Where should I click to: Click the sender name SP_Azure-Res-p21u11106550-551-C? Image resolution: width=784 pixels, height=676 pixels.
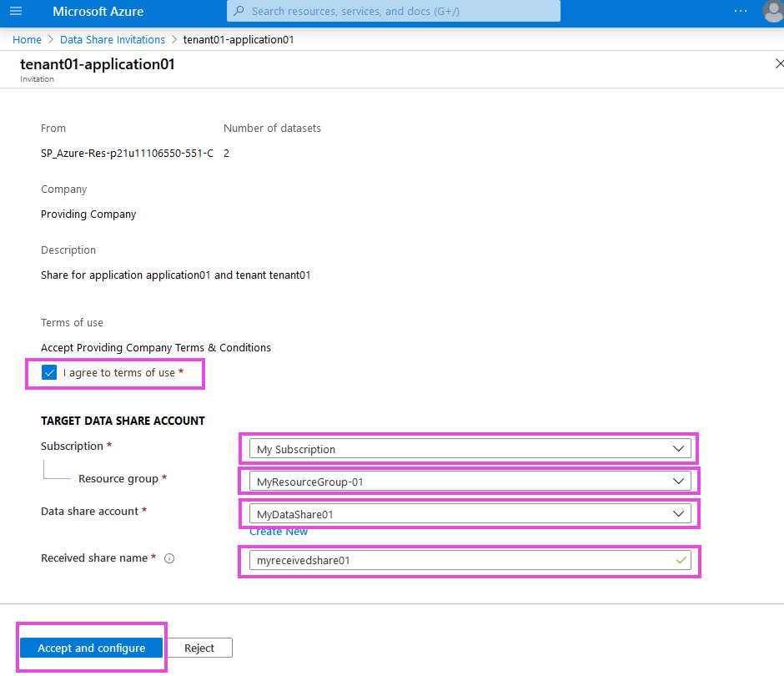tap(127, 153)
